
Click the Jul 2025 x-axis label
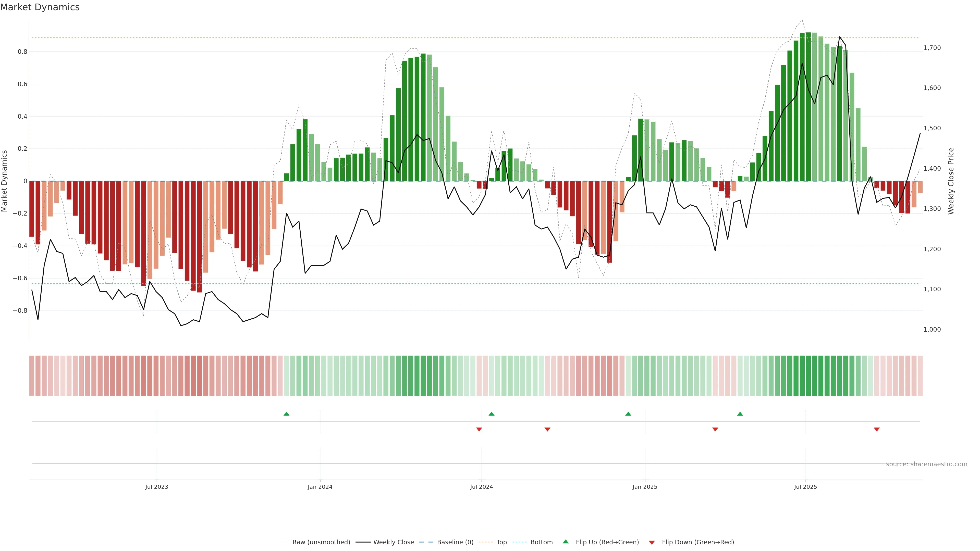click(805, 487)
